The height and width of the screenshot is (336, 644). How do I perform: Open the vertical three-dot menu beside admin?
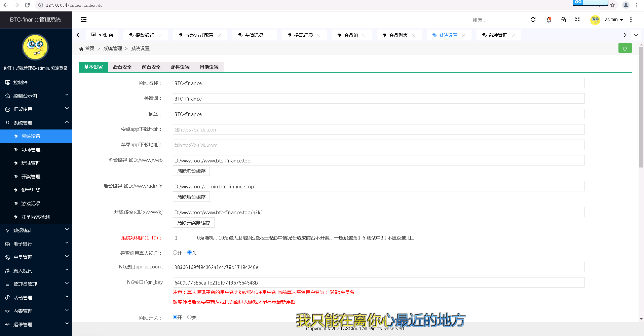[631, 20]
